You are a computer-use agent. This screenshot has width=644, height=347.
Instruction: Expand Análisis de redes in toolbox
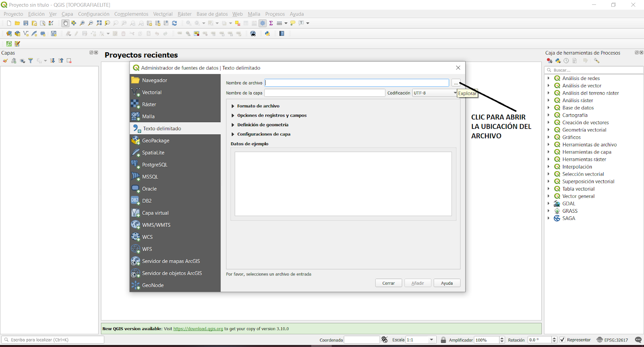point(548,78)
